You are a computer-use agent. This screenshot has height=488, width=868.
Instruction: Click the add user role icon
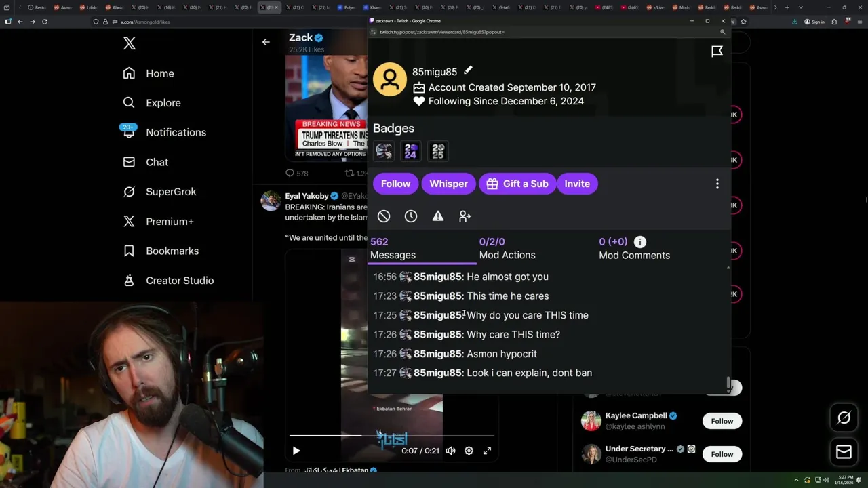tap(465, 216)
